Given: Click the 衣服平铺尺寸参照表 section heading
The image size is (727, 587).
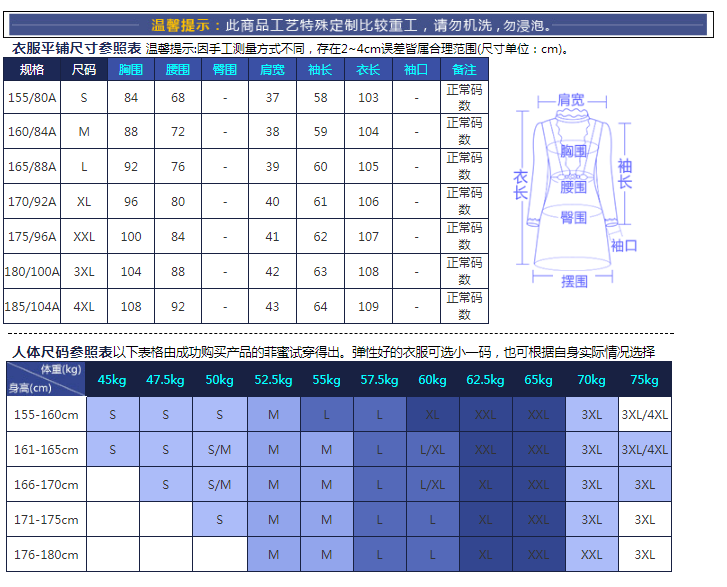Looking at the screenshot, I should pyautogui.click(x=76, y=48).
